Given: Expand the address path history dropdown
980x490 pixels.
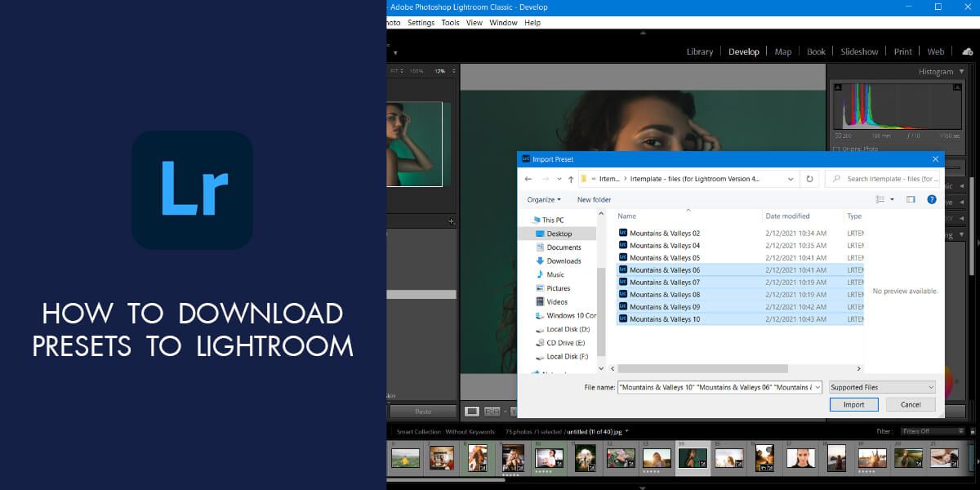Looking at the screenshot, I should coord(790,179).
